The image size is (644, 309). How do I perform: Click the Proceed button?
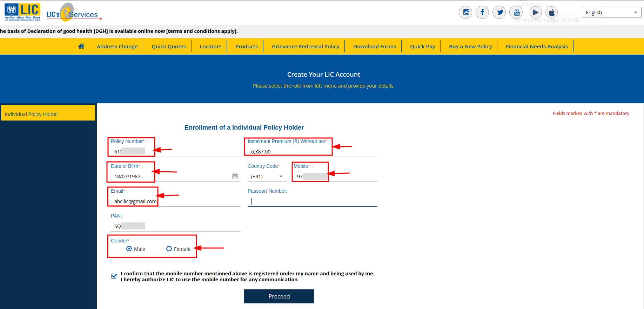[279, 296]
